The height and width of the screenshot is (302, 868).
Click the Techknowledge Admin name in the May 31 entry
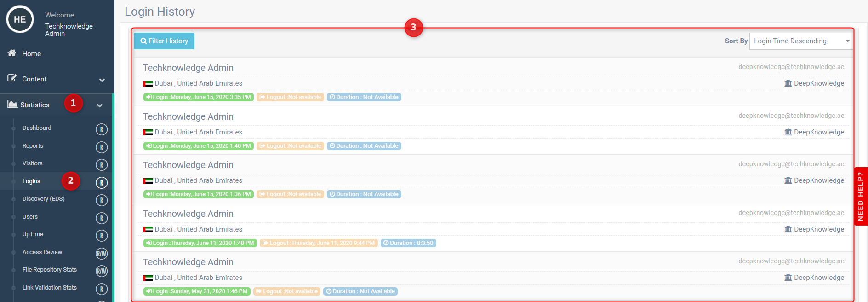point(188,262)
